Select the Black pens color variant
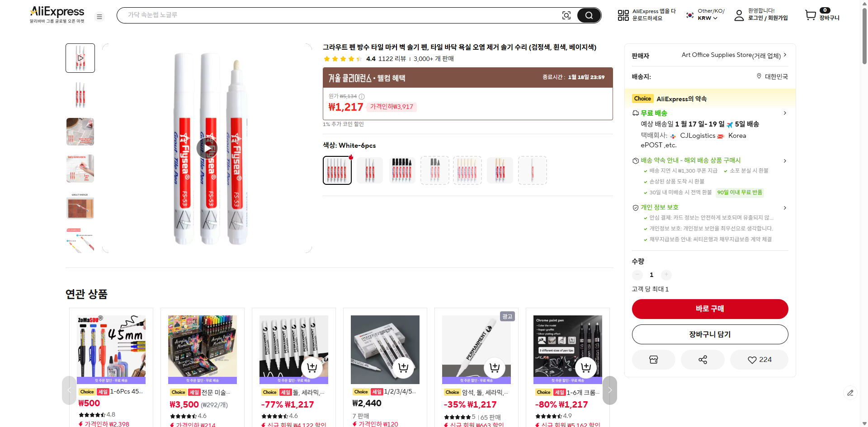 tap(402, 170)
